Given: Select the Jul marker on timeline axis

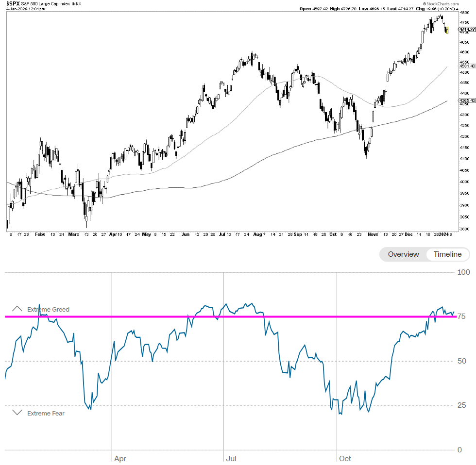Looking at the screenshot, I should pos(231,458).
